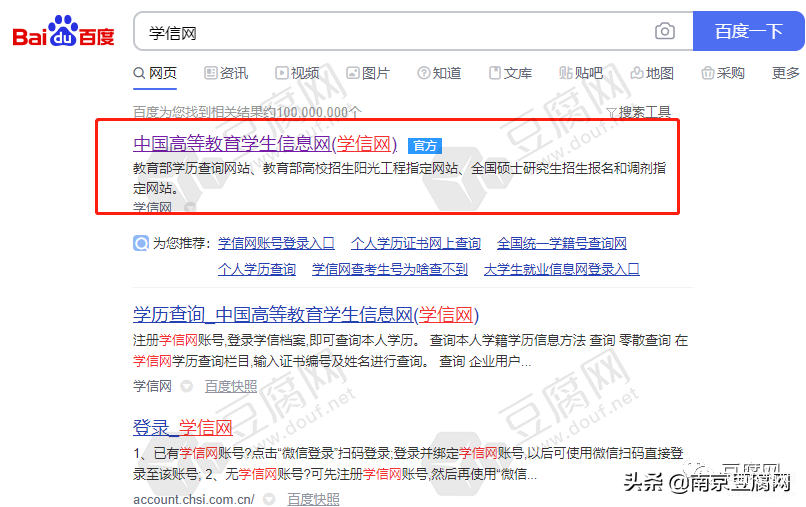The height and width of the screenshot is (507, 806).
Task: Open result 学历查询_中国高等教育学生信息网(学信网)
Action: pyautogui.click(x=306, y=315)
